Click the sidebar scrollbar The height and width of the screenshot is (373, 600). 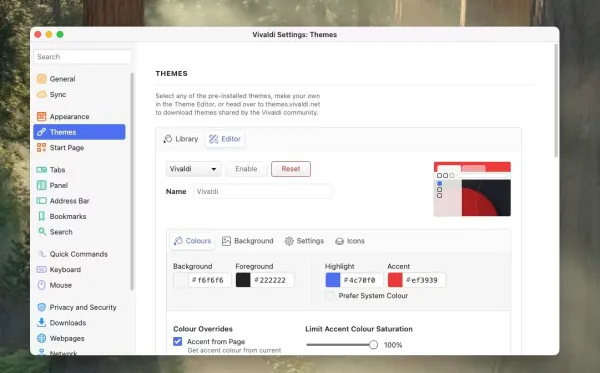point(132,181)
